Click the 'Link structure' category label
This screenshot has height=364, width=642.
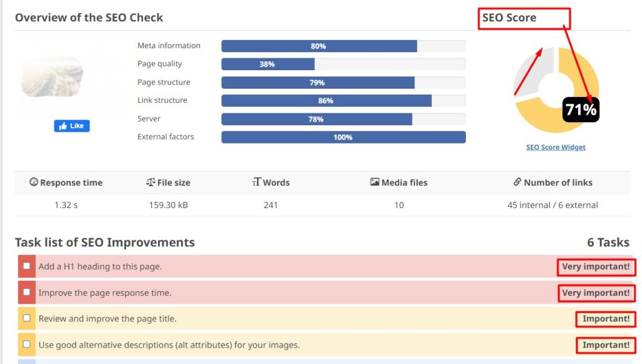click(162, 100)
